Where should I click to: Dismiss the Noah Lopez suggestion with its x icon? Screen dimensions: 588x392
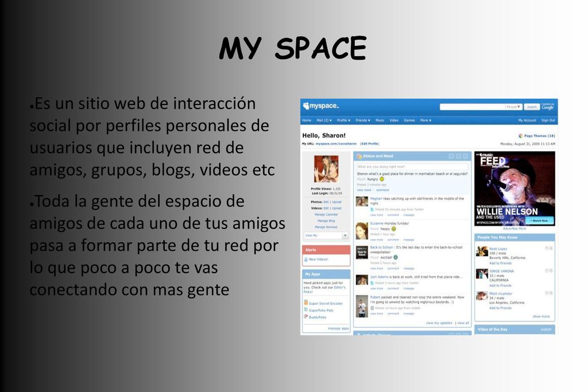[551, 248]
